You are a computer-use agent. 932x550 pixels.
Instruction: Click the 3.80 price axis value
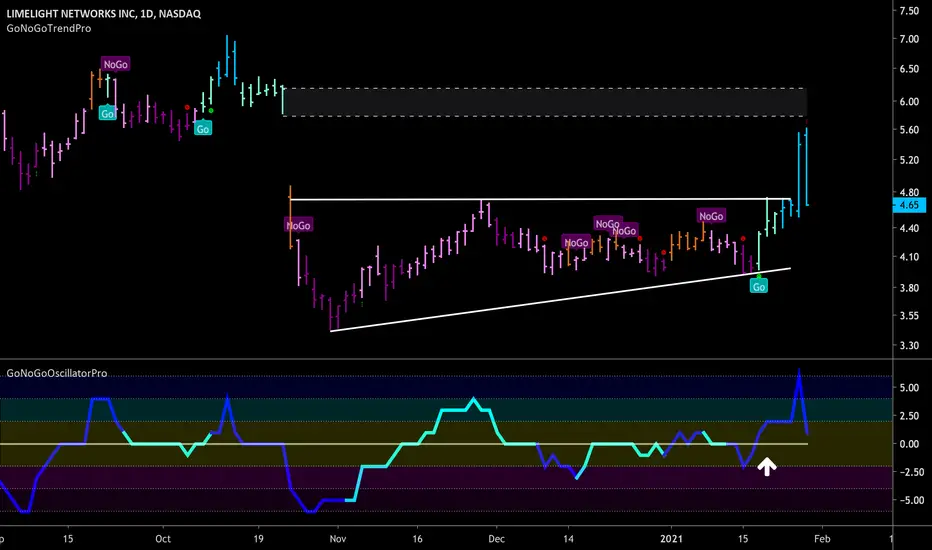point(909,288)
